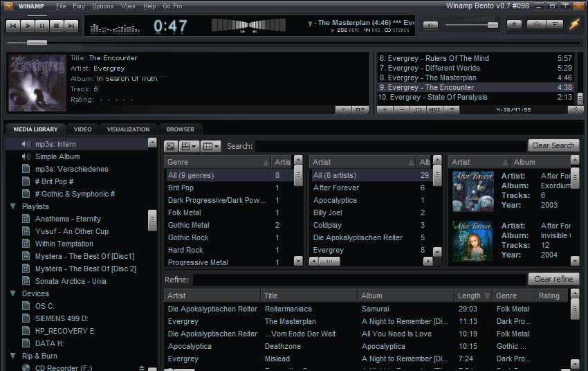This screenshot has width=588, height=371.
Task: Open the View menu
Action: point(128,6)
